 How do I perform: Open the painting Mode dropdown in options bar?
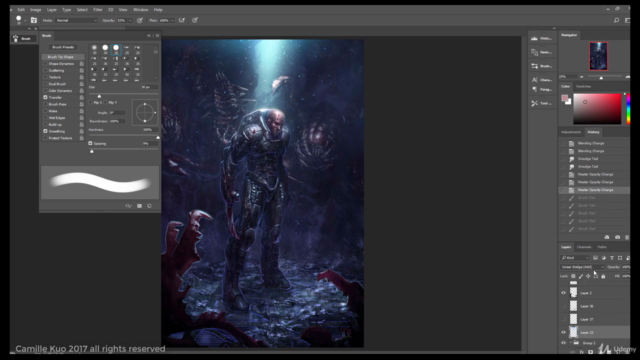[x=76, y=20]
